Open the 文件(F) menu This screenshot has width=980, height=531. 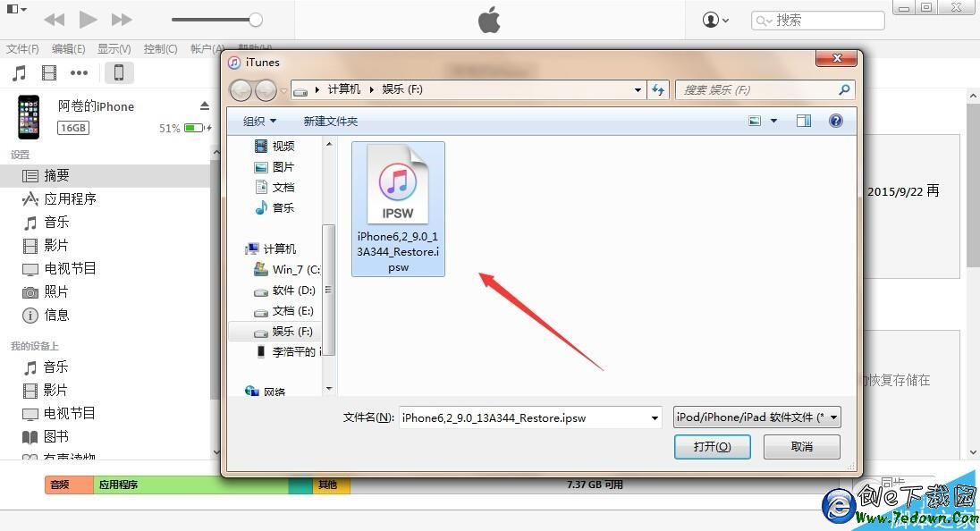click(22, 49)
